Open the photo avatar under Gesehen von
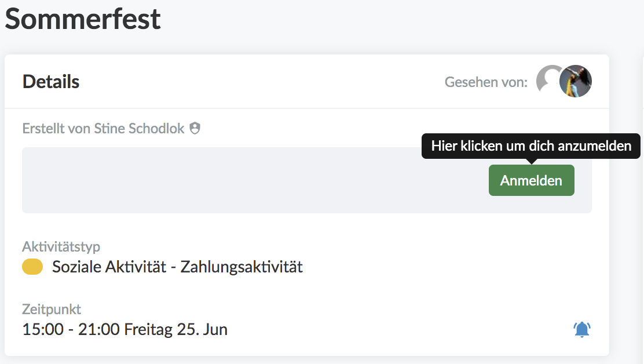Image resolution: width=644 pixels, height=364 pixels. pos(576,81)
